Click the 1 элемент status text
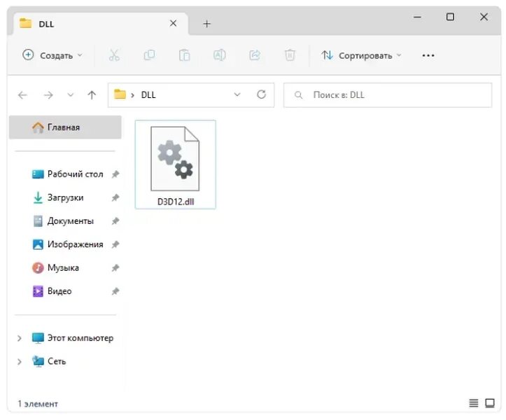This screenshot has width=506, height=420. 38,404
